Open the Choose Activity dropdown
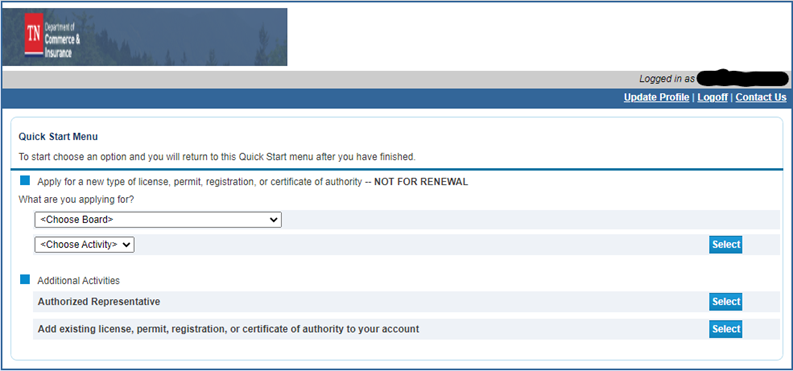793x371 pixels. pyautogui.click(x=84, y=245)
